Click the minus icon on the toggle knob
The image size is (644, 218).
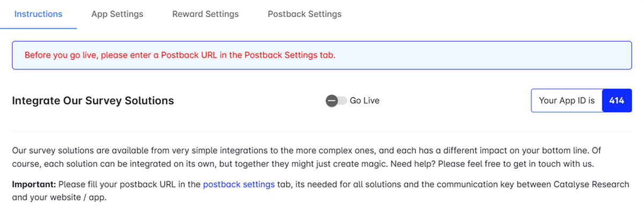[332, 101]
